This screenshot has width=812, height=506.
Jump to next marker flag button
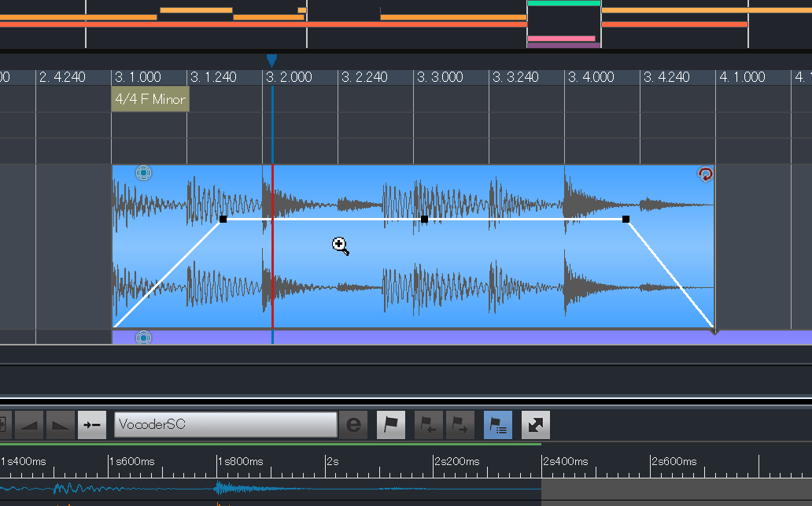click(460, 425)
